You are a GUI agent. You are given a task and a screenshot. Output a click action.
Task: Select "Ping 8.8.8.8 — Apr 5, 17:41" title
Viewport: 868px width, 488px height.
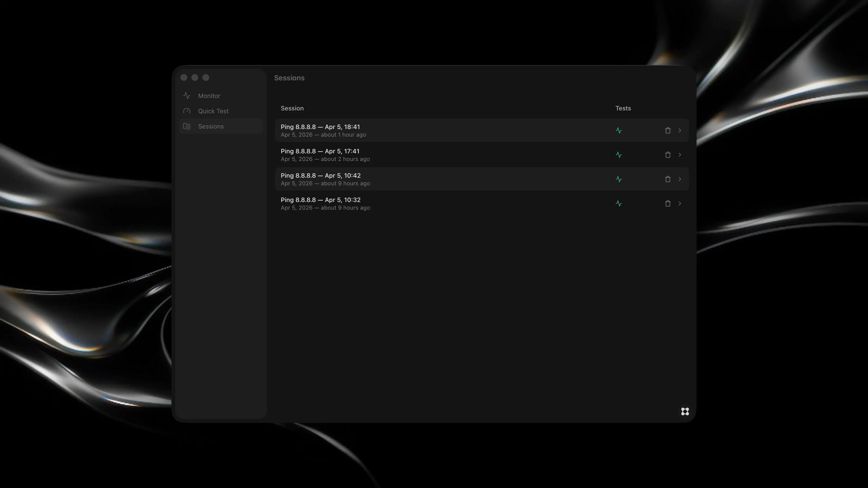pyautogui.click(x=320, y=151)
